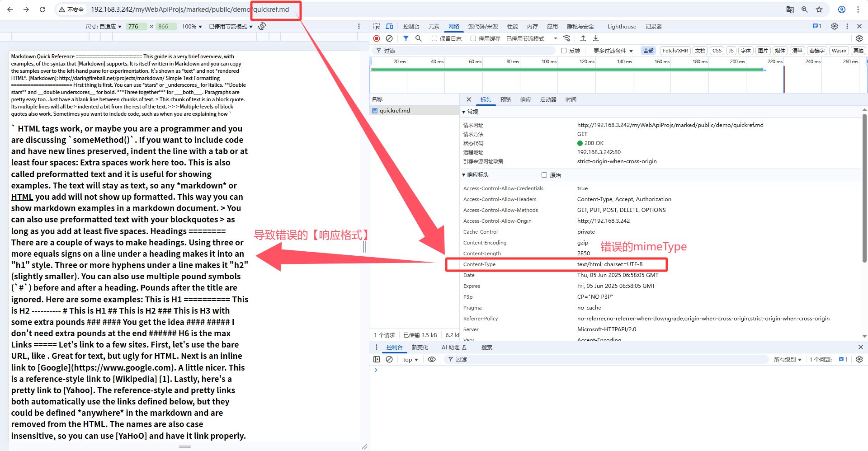The height and width of the screenshot is (451, 868).
Task: Open console context top dropdown
Action: (x=410, y=359)
